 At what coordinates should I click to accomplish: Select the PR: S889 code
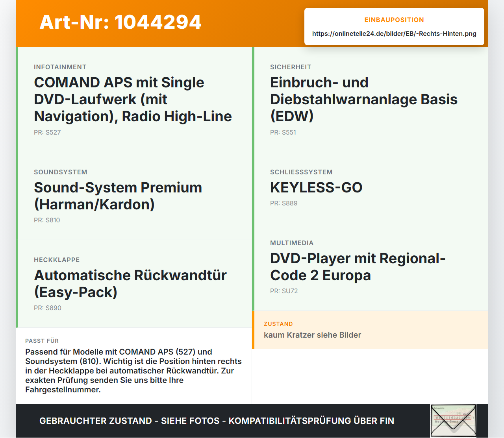pyautogui.click(x=284, y=203)
